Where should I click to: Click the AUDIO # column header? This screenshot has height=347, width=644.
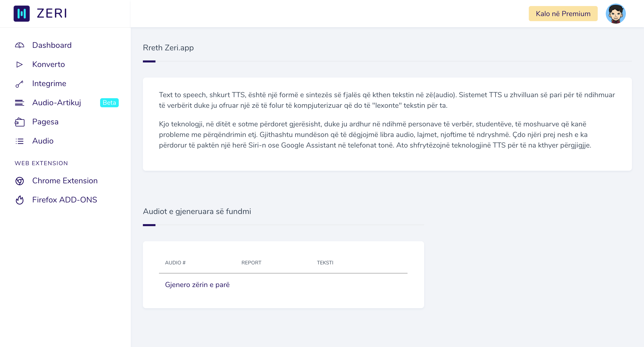pyautogui.click(x=175, y=262)
